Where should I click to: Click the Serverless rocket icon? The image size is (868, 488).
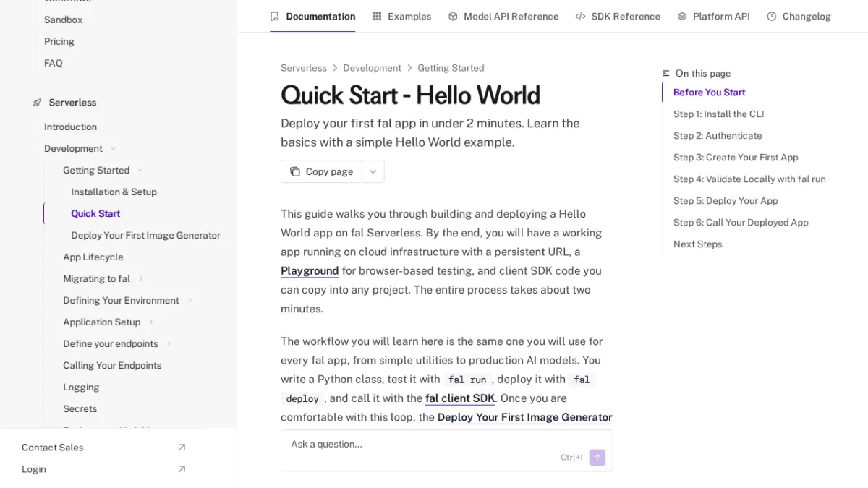tap(38, 103)
